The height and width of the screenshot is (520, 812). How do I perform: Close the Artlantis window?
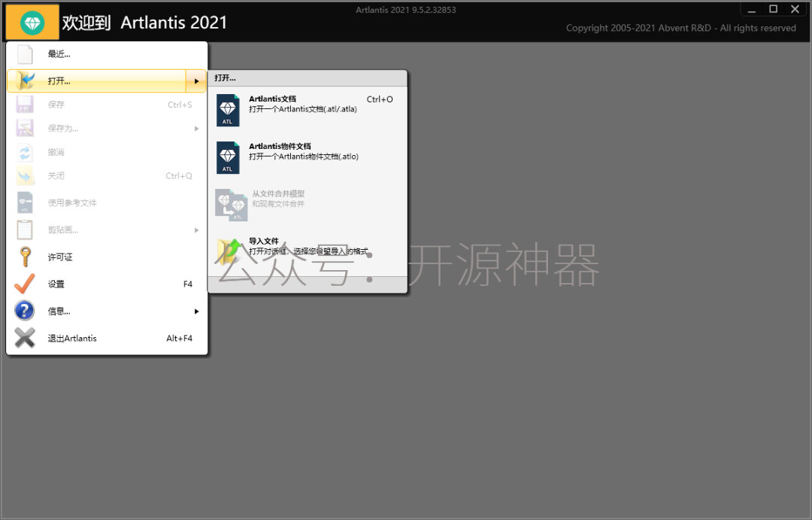[x=795, y=9]
